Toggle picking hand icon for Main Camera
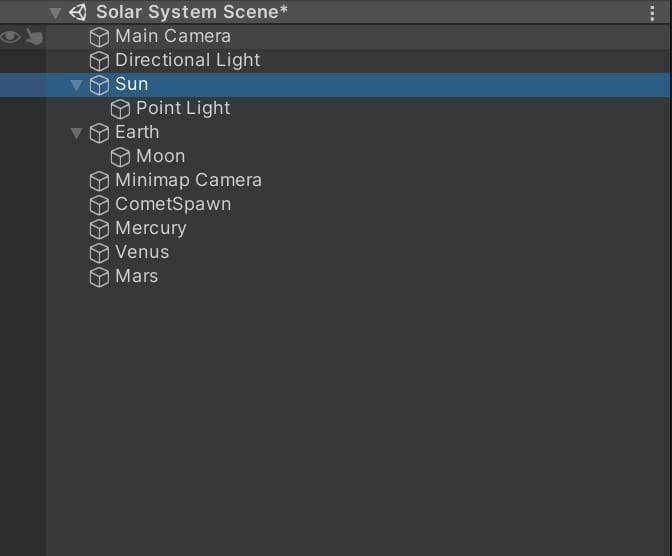 coord(34,37)
